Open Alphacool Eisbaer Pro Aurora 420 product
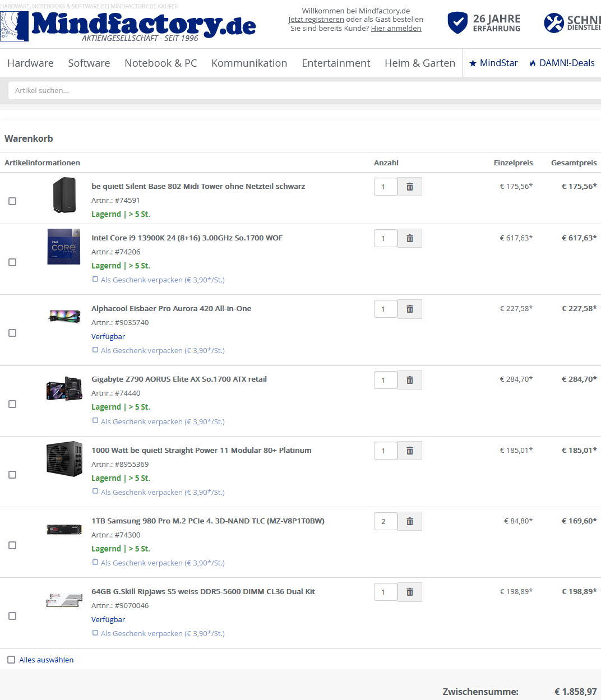The image size is (601, 700). (171, 308)
